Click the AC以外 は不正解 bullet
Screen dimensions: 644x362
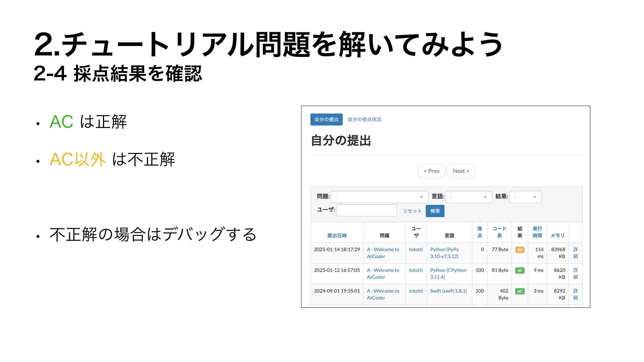click(x=112, y=159)
